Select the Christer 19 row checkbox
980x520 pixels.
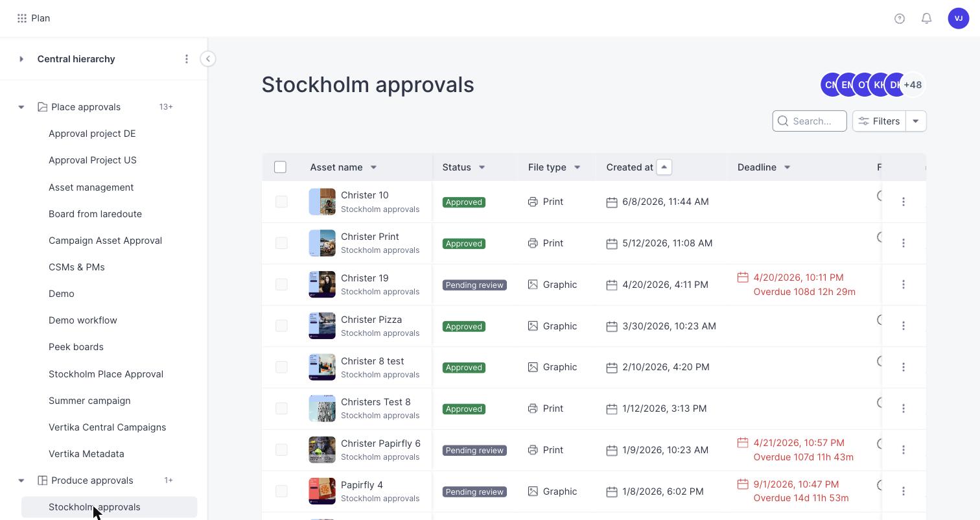coord(281,285)
